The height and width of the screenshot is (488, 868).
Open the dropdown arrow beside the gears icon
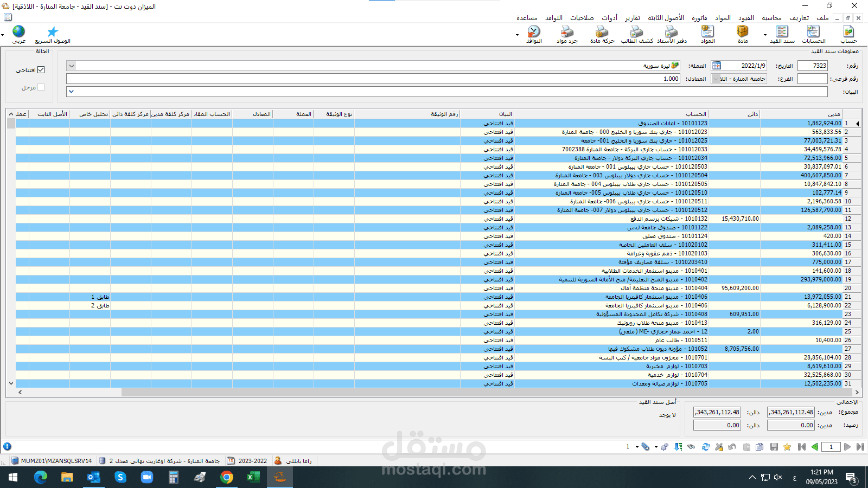click(656, 447)
